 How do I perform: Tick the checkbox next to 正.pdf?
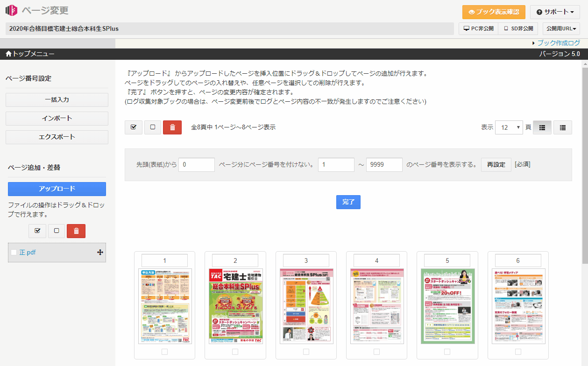pyautogui.click(x=14, y=253)
